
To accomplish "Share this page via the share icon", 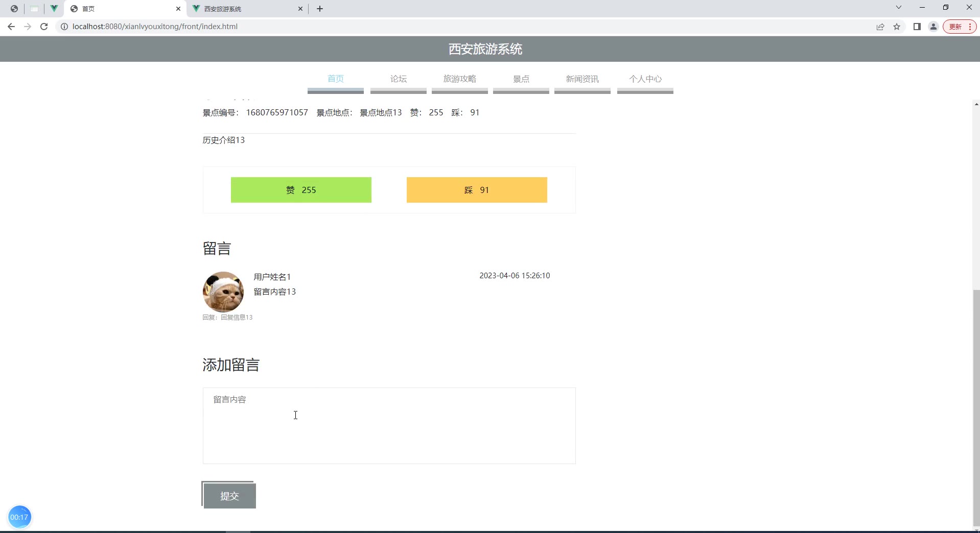I will [880, 27].
